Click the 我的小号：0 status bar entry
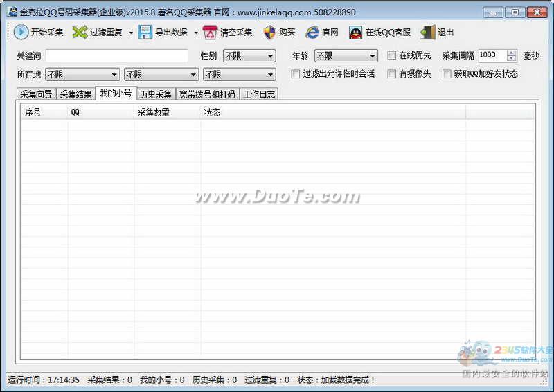The image size is (554, 392). (x=162, y=380)
